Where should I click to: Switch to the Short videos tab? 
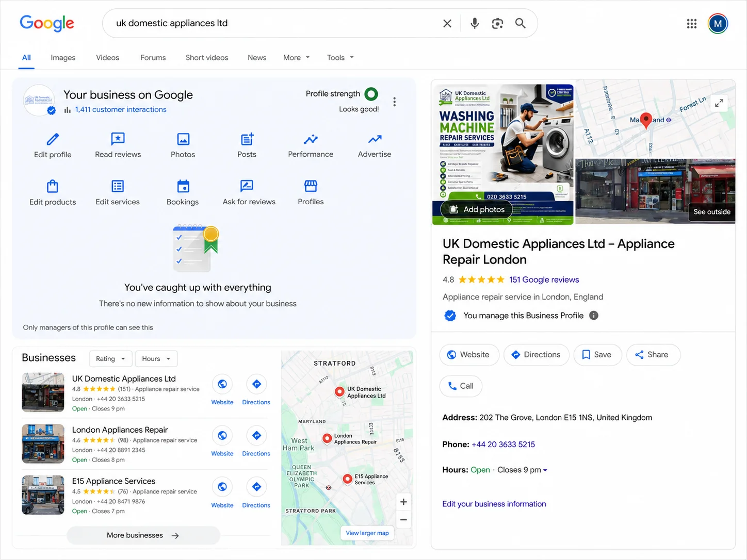click(207, 58)
